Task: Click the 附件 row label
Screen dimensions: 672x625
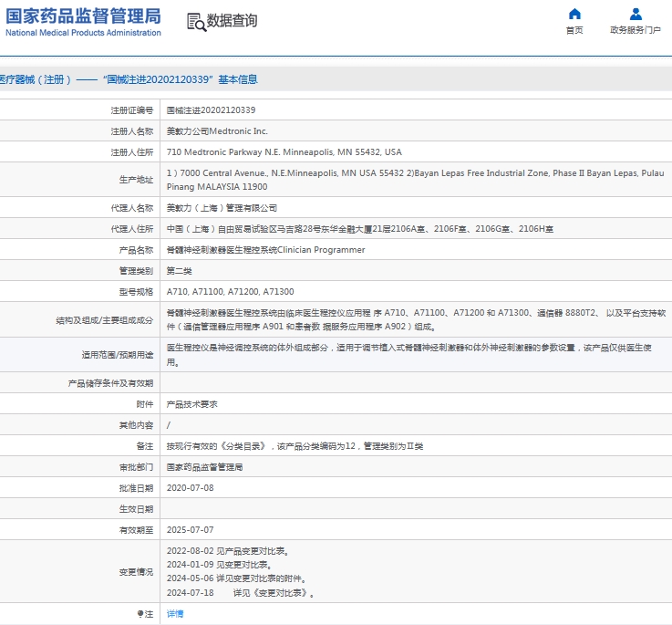Action: (145, 404)
